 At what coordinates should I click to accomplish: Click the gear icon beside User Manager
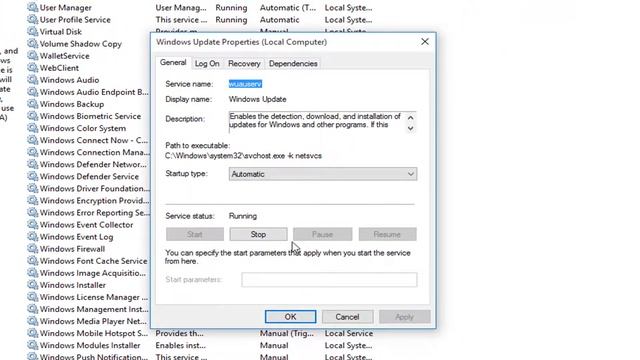(x=32, y=7)
